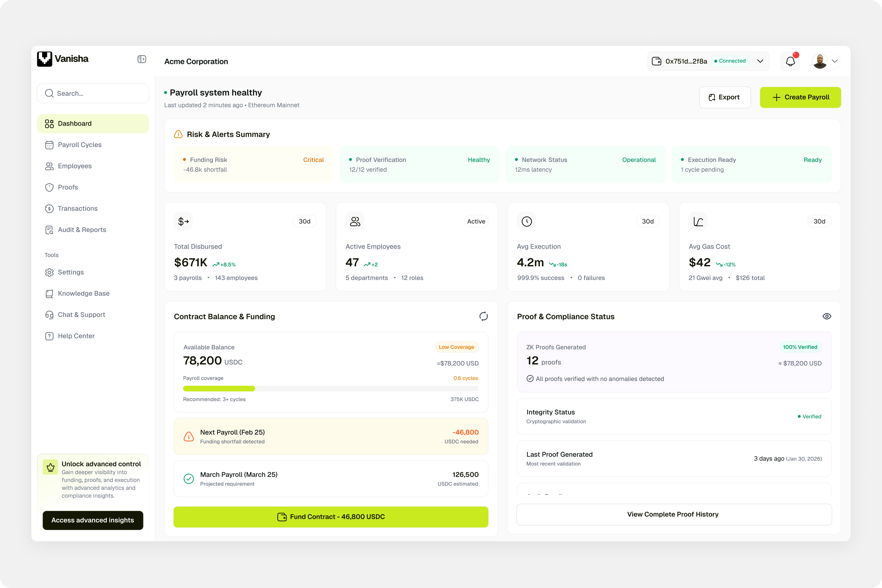
Task: Click the Avg Execution clock icon
Action: pos(527,221)
